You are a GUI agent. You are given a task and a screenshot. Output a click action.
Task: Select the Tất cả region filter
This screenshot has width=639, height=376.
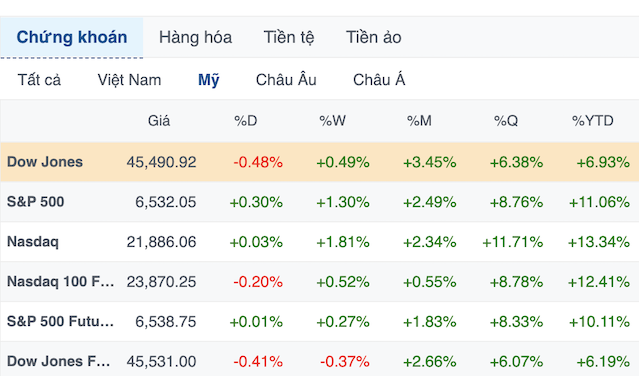pos(39,80)
